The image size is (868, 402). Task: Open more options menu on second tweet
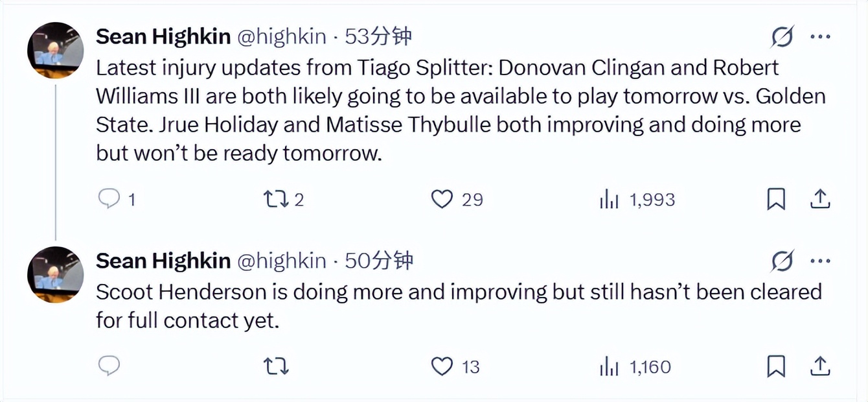tap(820, 261)
